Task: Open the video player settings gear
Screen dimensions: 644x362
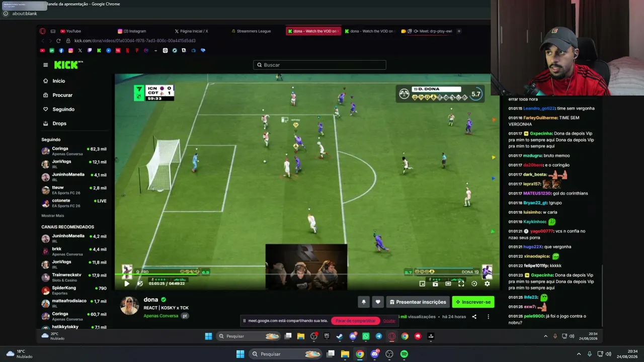Action: tap(487, 284)
